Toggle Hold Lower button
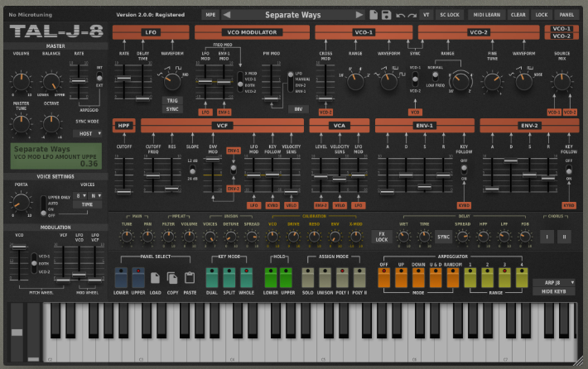 tap(270, 278)
